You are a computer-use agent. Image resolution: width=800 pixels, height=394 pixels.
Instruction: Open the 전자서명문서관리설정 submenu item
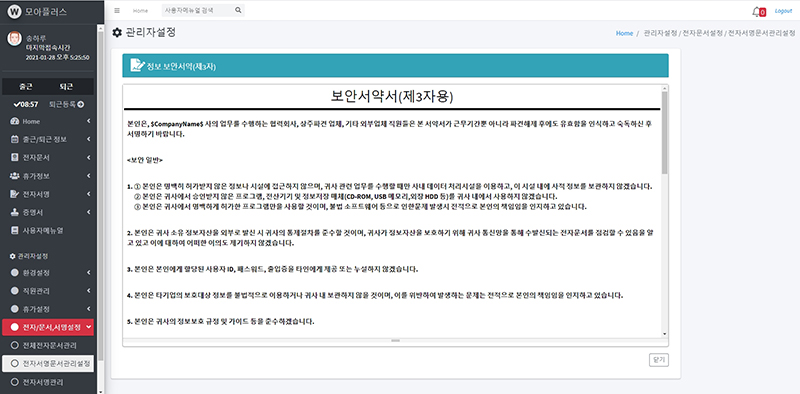(48, 364)
